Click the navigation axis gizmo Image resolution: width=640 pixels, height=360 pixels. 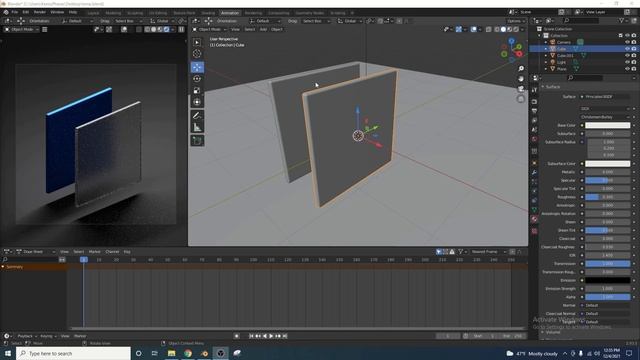point(512,50)
